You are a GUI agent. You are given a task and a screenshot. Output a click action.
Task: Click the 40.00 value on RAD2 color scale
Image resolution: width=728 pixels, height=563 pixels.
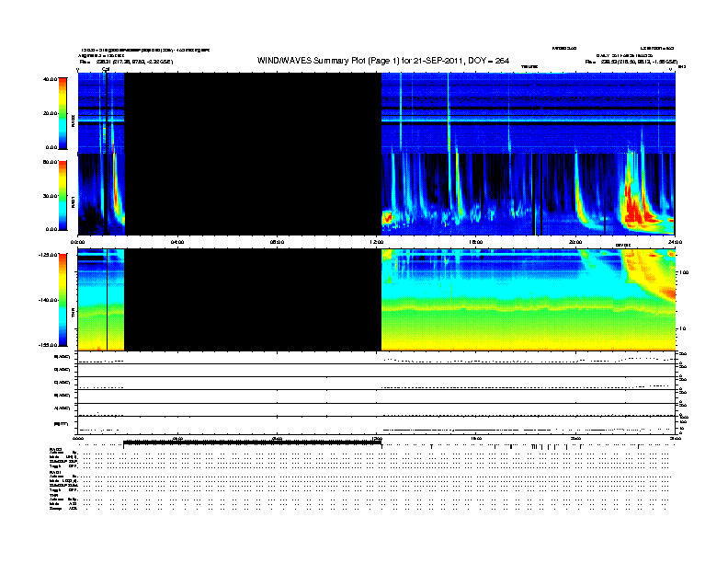(x=50, y=79)
